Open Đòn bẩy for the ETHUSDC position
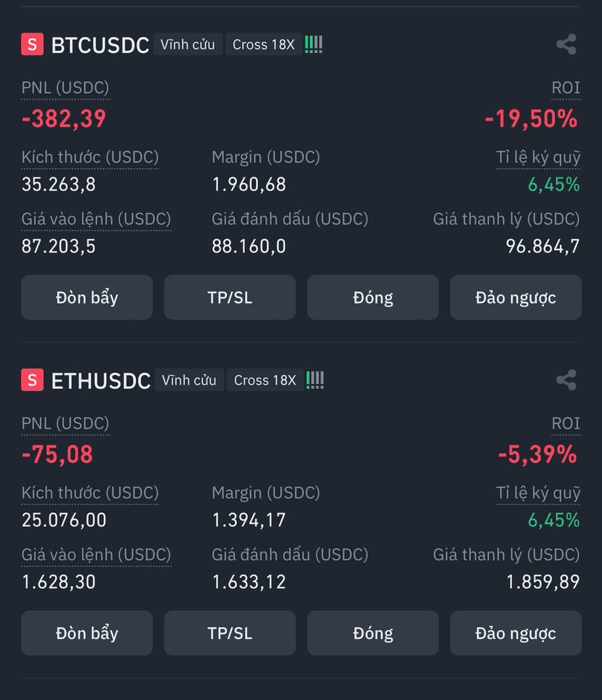This screenshot has height=700, width=602. [x=87, y=633]
